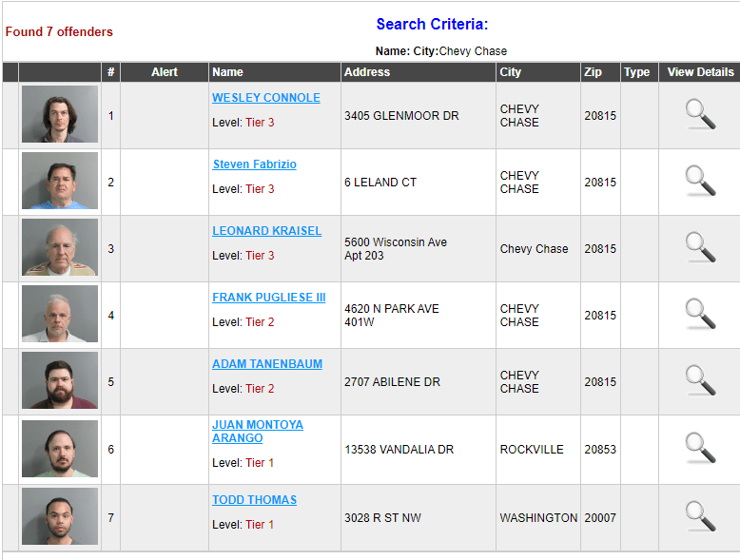
Task: Click address 2707 ABILENE DR
Action: (x=392, y=381)
